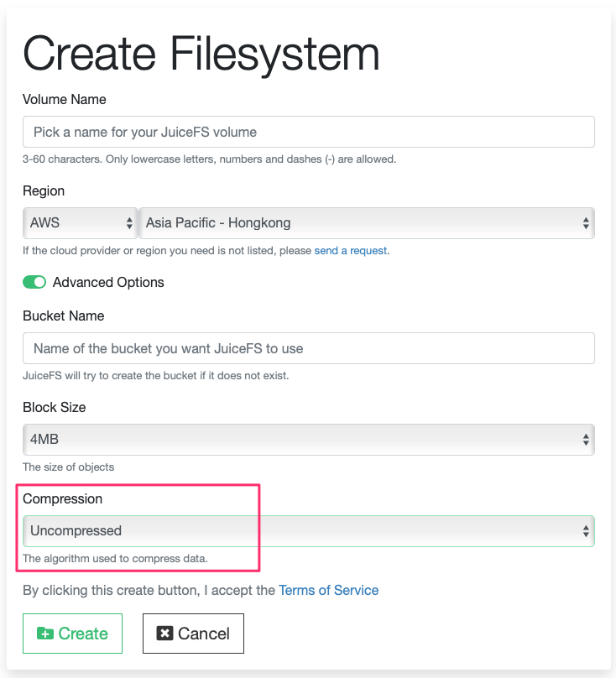Open the send a request link

[x=351, y=251]
